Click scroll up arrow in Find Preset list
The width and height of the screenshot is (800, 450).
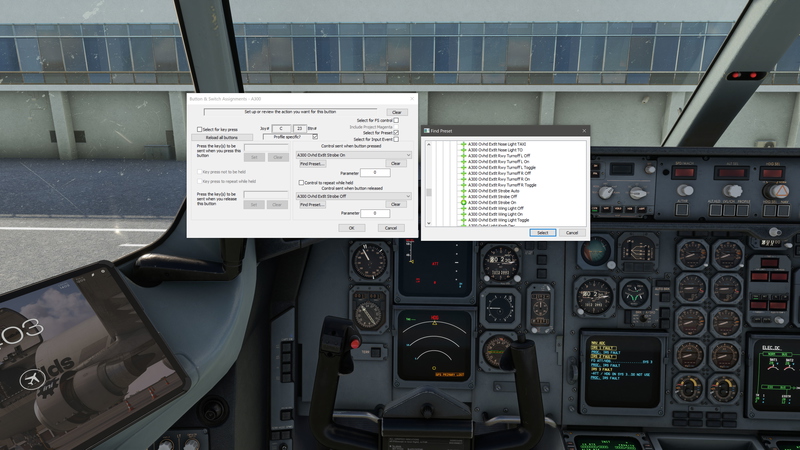(429, 145)
